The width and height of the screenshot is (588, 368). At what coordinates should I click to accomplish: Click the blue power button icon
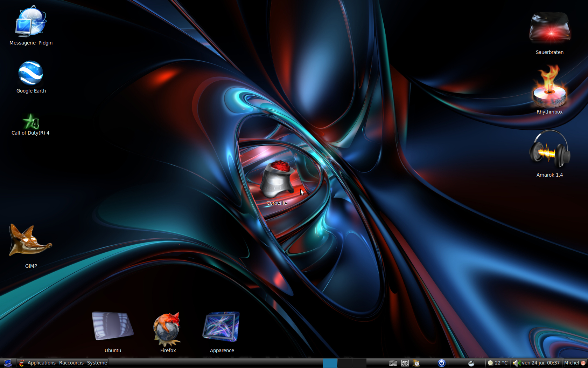click(442, 363)
